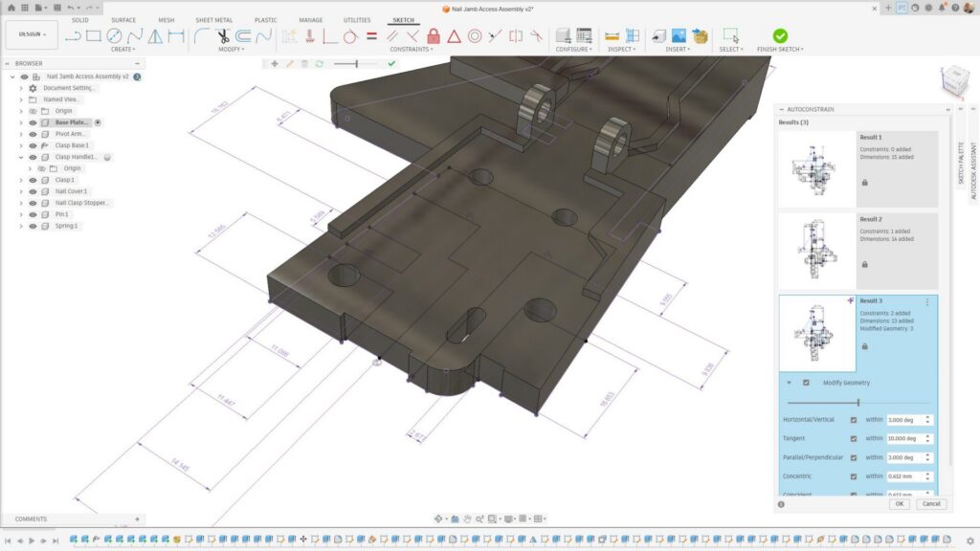Apply the Perpendicular constraint
980x551 pixels.
pos(412,36)
